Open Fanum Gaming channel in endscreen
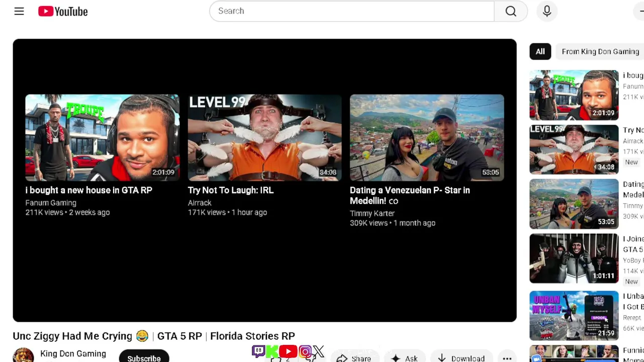 51,203
